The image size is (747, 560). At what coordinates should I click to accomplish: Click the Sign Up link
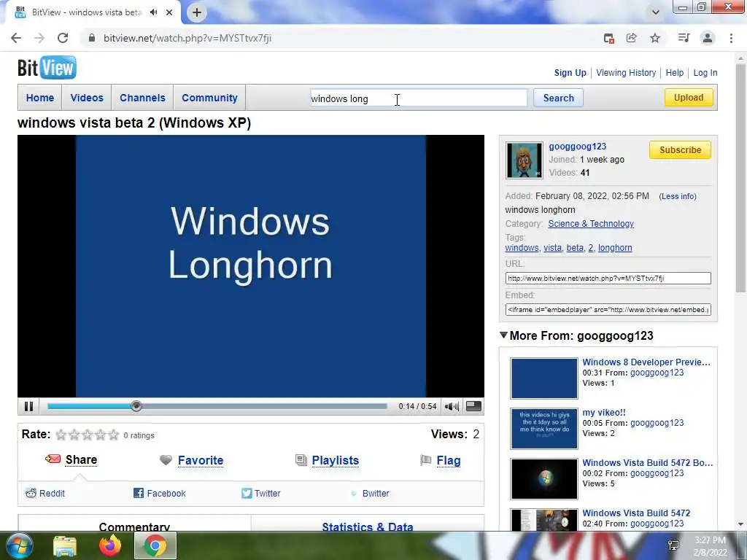pyautogui.click(x=570, y=73)
